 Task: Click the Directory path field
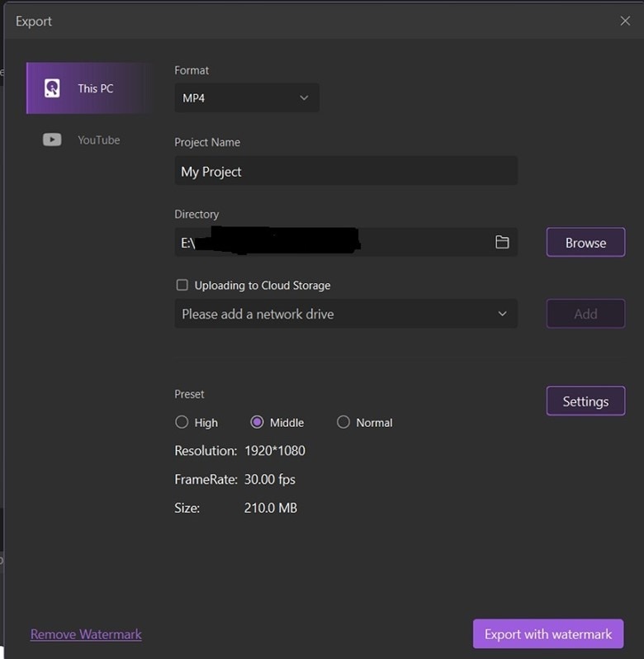click(x=330, y=242)
